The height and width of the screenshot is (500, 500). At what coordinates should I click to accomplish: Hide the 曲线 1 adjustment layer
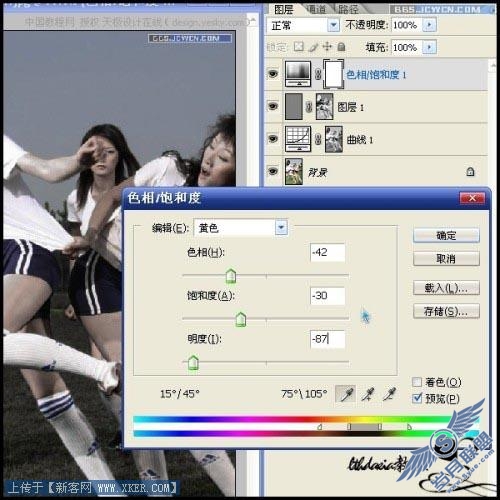[x=273, y=138]
